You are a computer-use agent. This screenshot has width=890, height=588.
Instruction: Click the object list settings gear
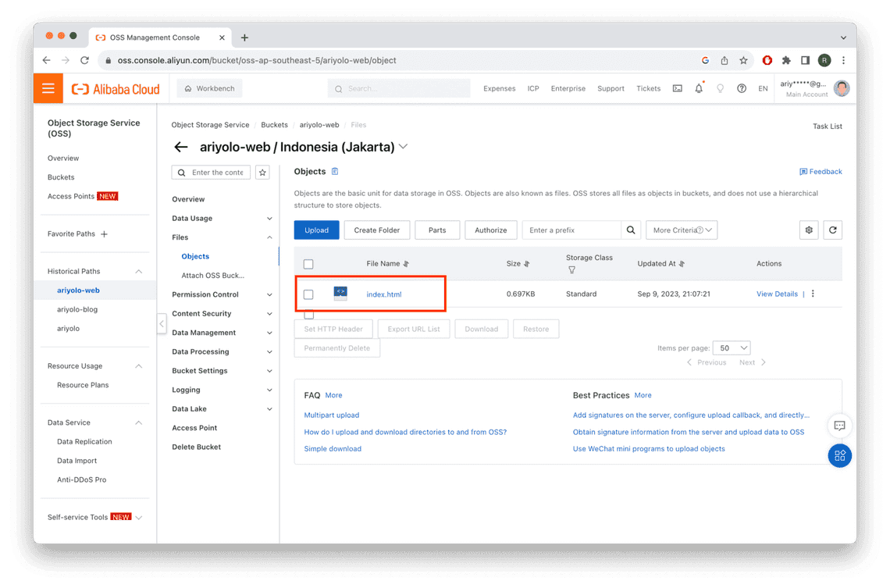pos(809,230)
